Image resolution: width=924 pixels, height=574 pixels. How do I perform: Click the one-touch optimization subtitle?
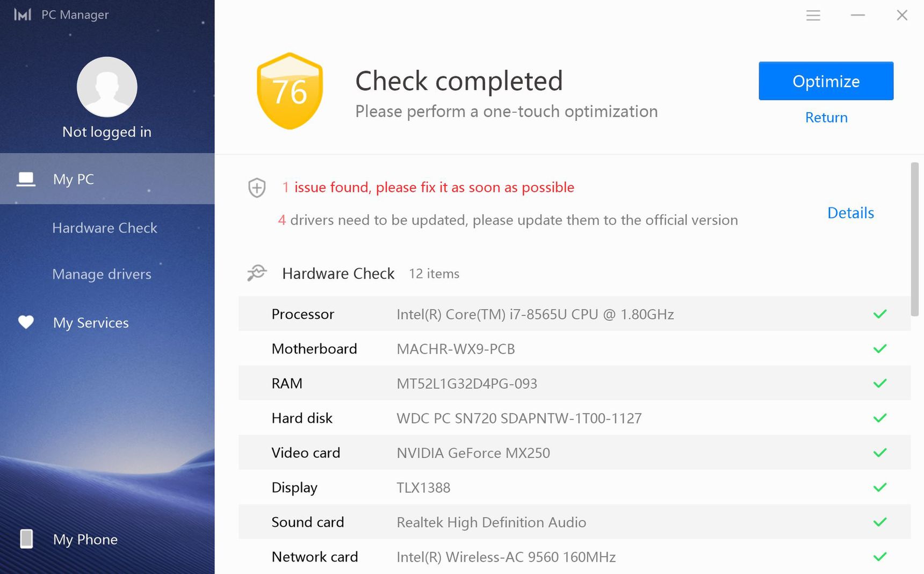coord(507,111)
